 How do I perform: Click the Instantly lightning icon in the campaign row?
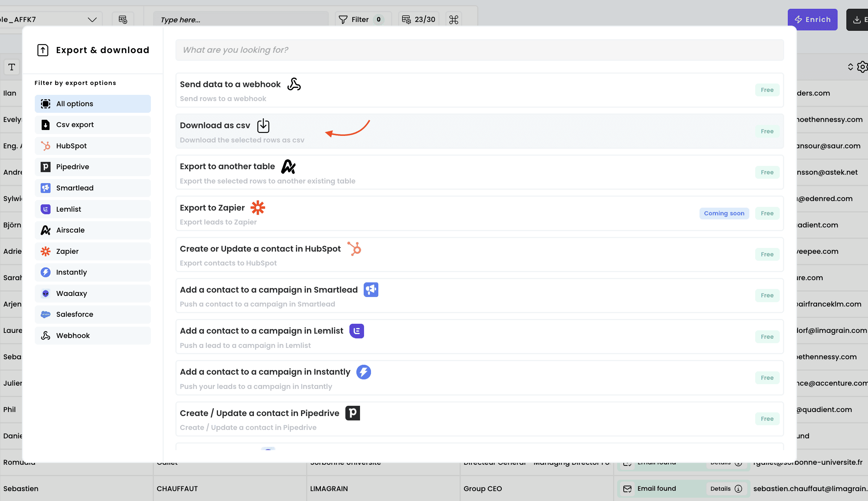point(363,372)
